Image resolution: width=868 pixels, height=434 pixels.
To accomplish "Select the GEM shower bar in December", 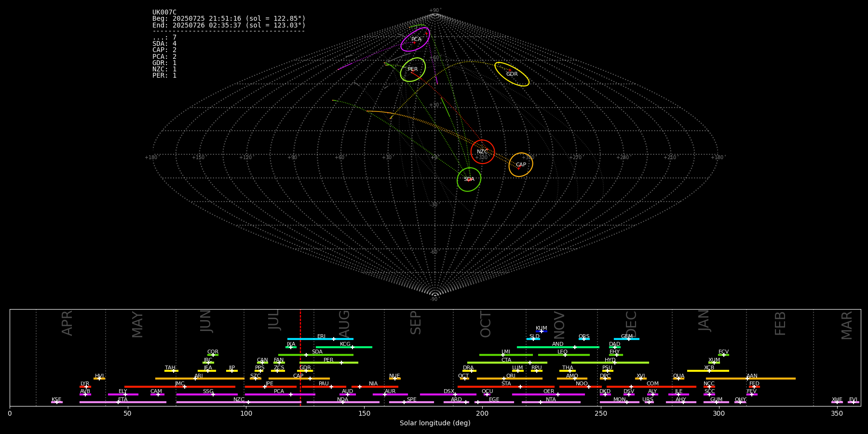I will coord(626,339).
